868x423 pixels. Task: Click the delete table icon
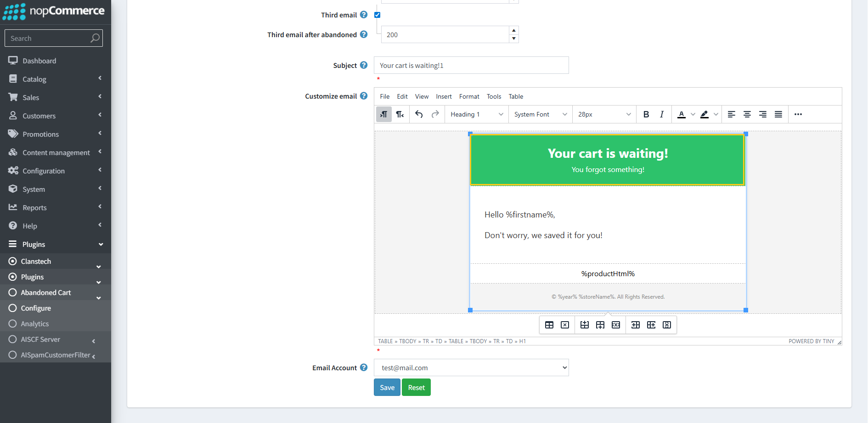tap(565, 325)
